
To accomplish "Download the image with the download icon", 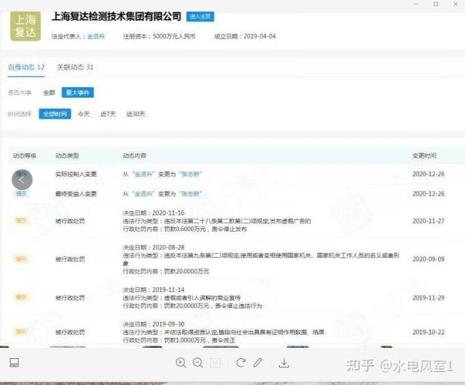I will (x=284, y=363).
